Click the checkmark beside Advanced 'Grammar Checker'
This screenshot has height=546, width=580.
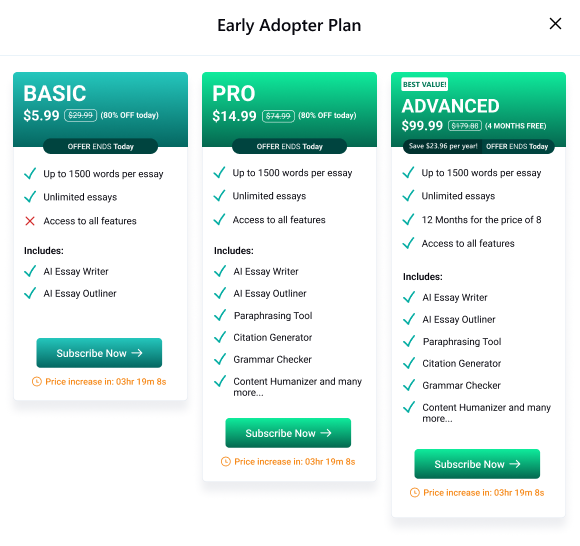[x=409, y=385]
